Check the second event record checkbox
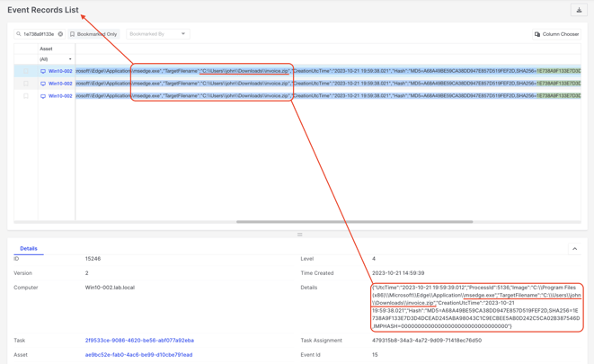Image resolution: width=594 pixels, height=364 pixels. 26,84
